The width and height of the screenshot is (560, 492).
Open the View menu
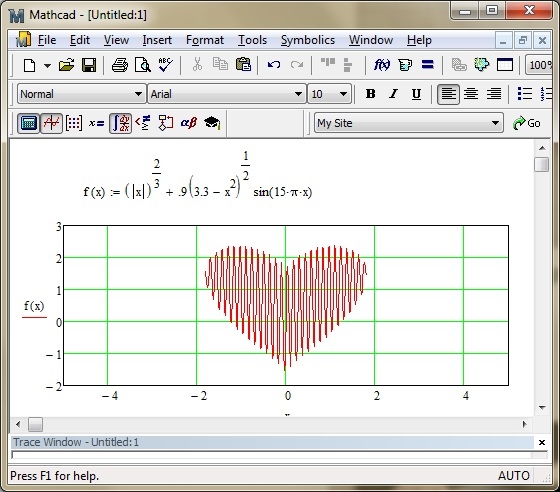tap(116, 40)
